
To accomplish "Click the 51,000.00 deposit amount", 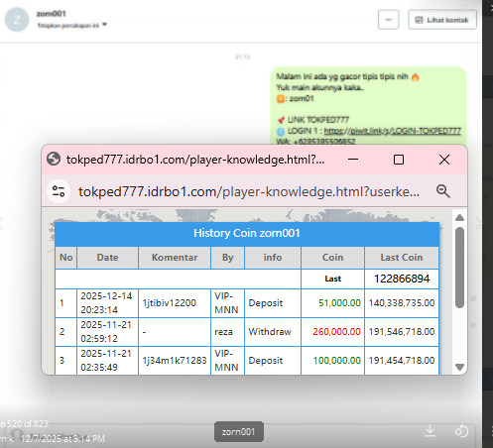I will pos(339,303).
